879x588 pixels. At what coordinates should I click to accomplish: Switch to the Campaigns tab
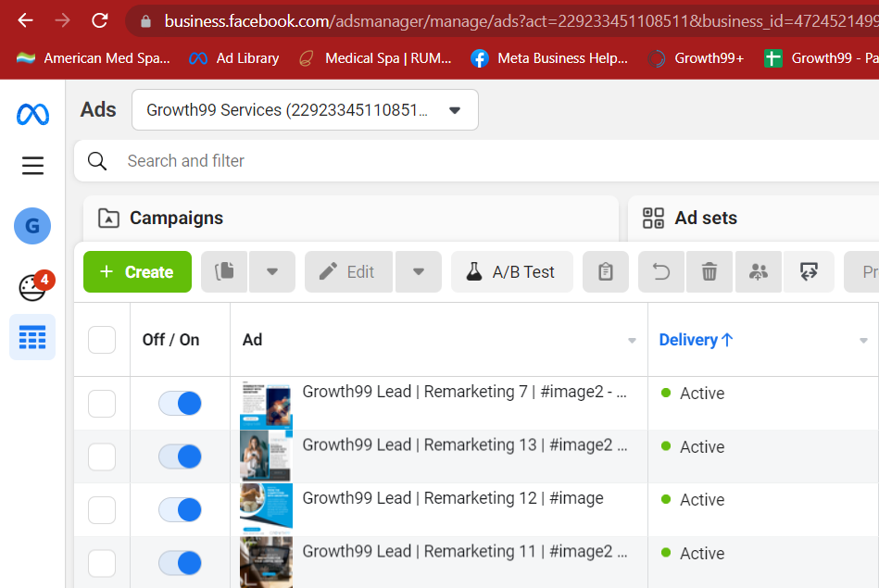[x=351, y=218]
